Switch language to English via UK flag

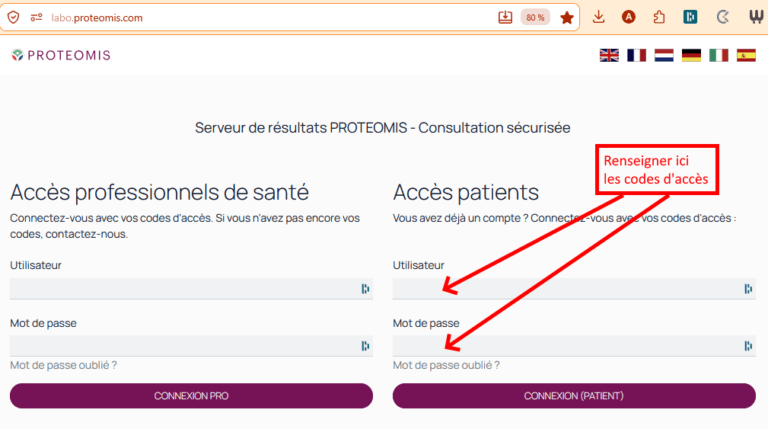(x=609, y=55)
